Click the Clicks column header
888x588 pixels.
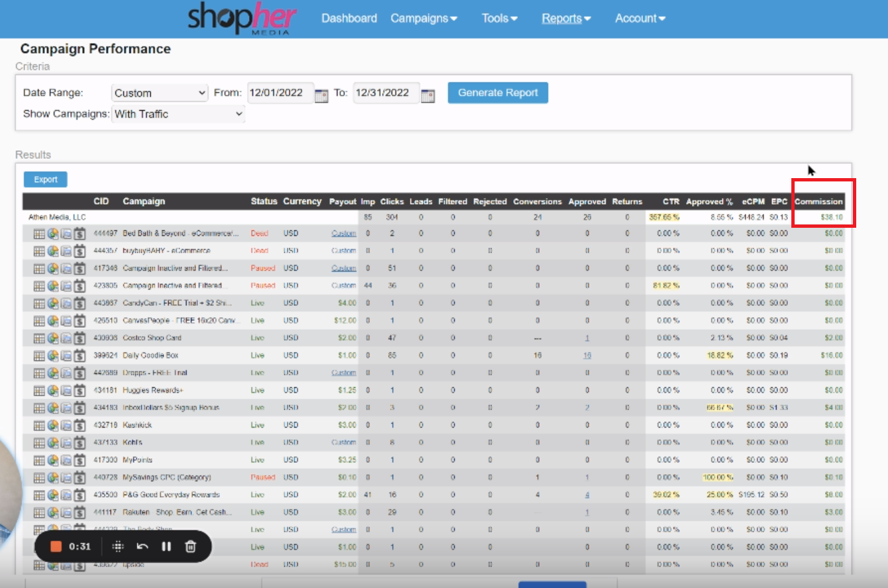tap(392, 201)
